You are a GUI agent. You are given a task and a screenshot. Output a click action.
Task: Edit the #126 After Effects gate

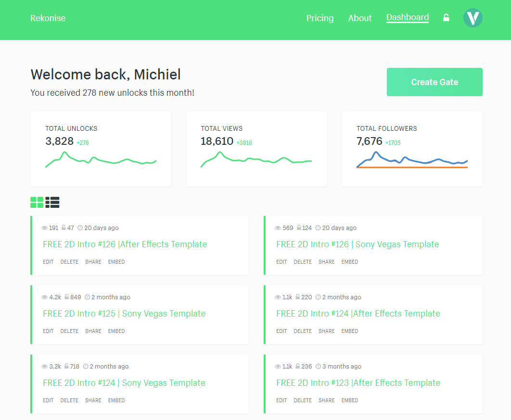click(x=48, y=262)
